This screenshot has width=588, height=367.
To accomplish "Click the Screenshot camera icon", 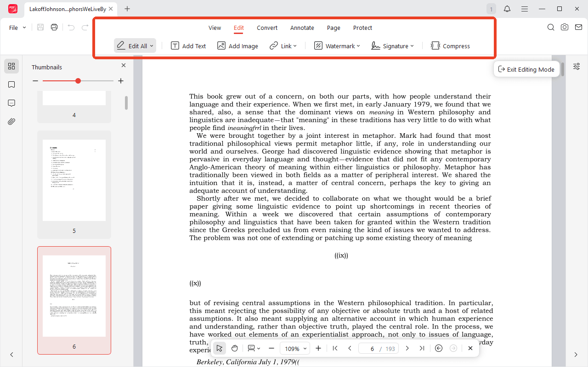I will coord(565,28).
